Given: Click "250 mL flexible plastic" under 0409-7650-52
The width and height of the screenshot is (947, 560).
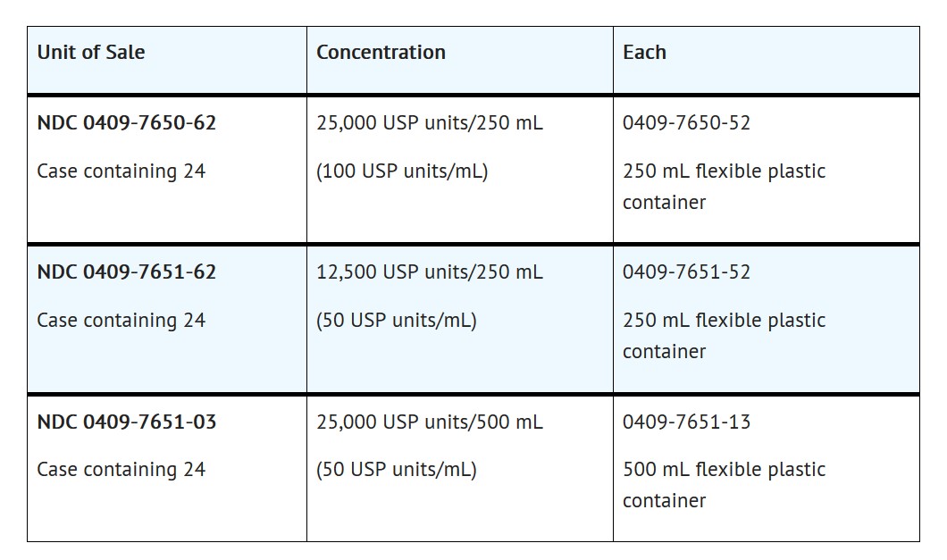Looking at the screenshot, I should coord(724,171).
